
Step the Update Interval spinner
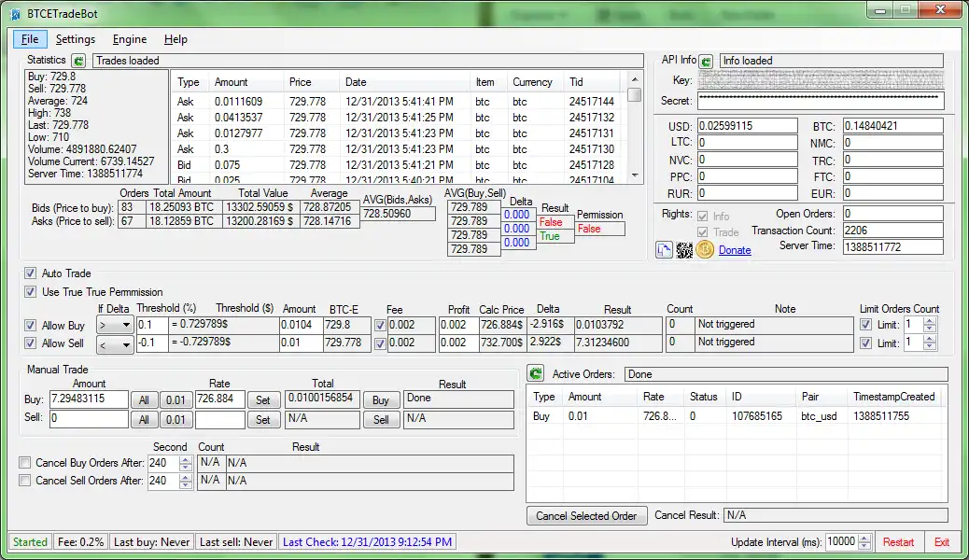click(x=864, y=542)
